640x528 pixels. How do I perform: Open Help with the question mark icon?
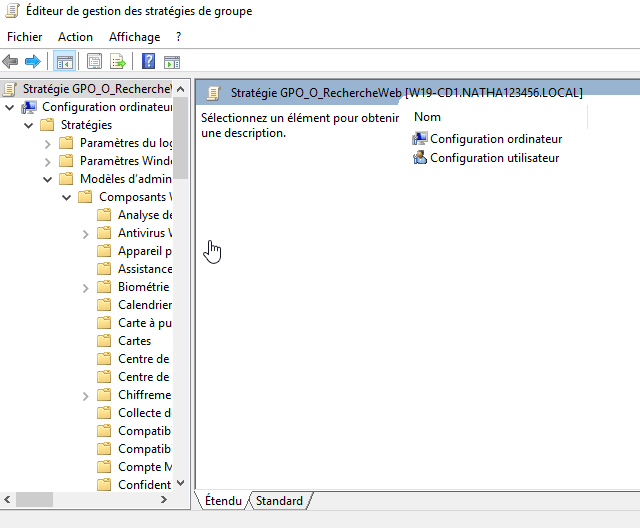tap(148, 62)
